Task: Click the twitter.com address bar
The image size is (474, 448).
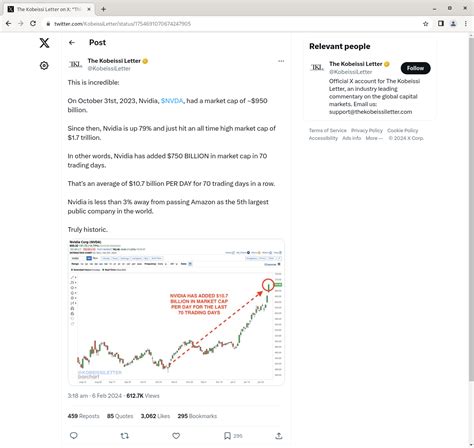Action: point(233,24)
